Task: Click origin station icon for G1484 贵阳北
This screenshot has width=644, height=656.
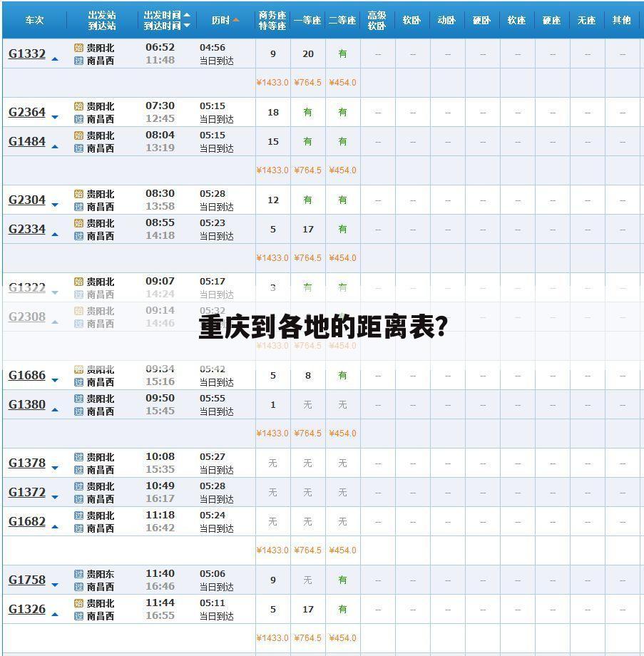Action: [x=78, y=135]
